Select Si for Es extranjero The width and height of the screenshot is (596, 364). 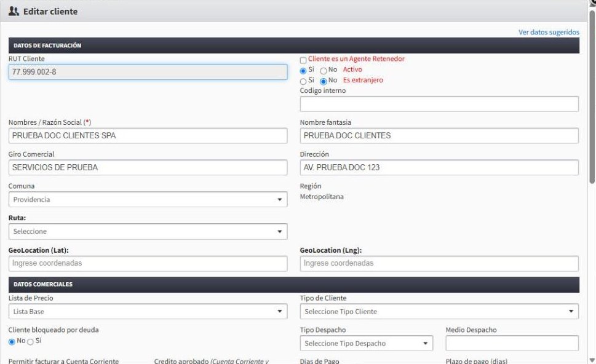303,81
